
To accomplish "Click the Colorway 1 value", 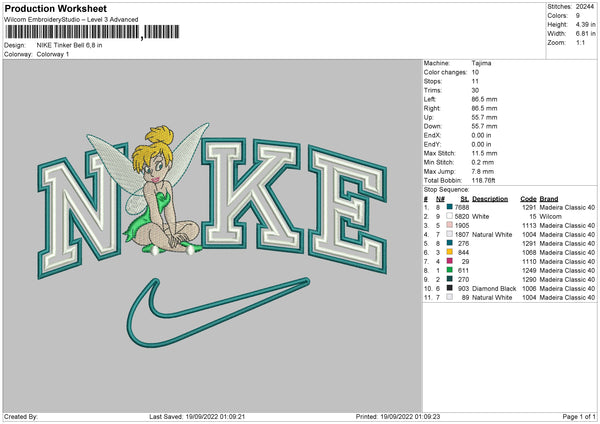I will click(53, 54).
